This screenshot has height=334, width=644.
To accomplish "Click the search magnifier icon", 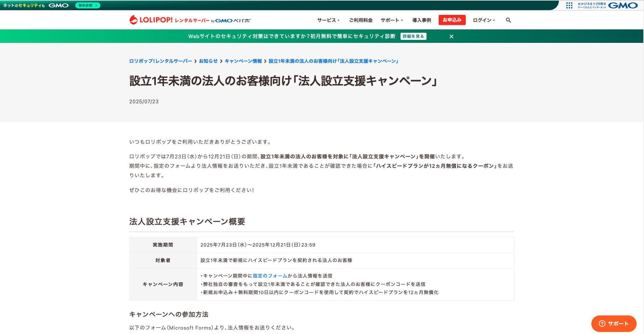I will tap(508, 20).
